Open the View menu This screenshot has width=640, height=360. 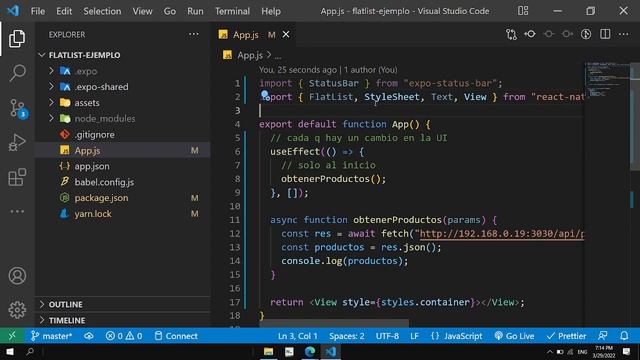point(142,11)
